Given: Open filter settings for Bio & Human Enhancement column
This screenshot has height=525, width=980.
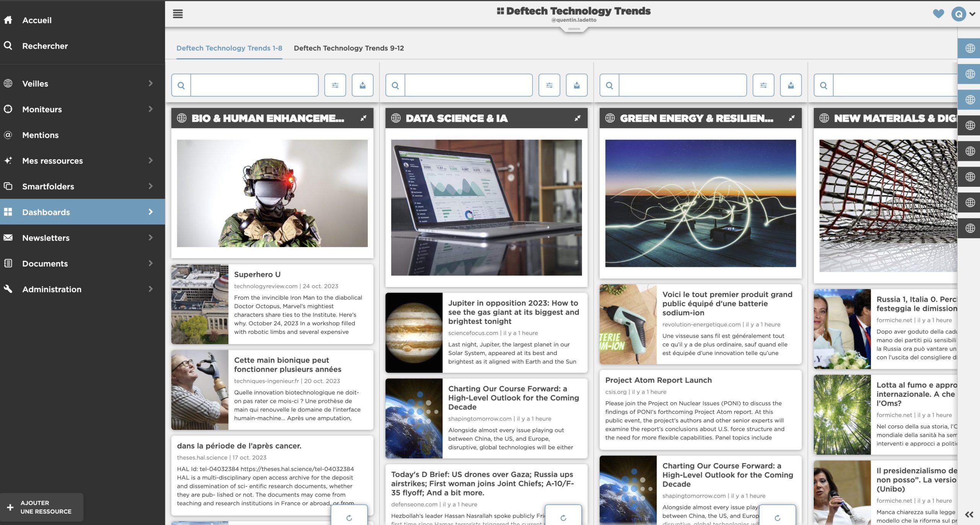Looking at the screenshot, I should point(335,85).
